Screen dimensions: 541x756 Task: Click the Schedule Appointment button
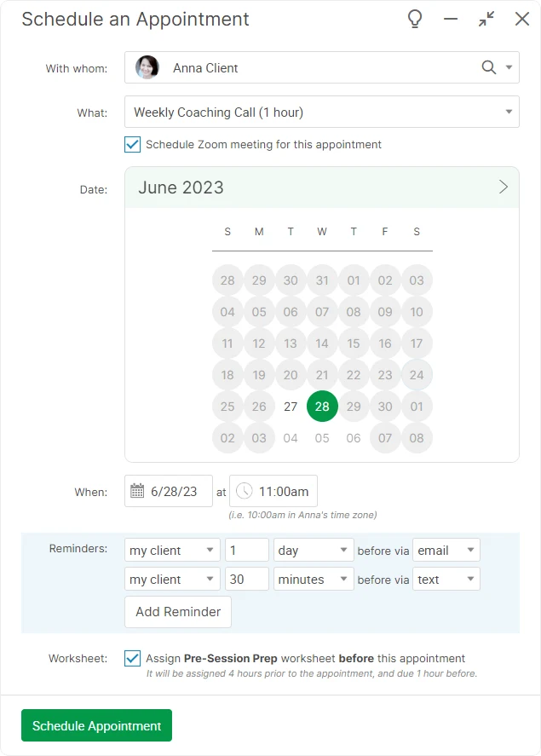96,725
